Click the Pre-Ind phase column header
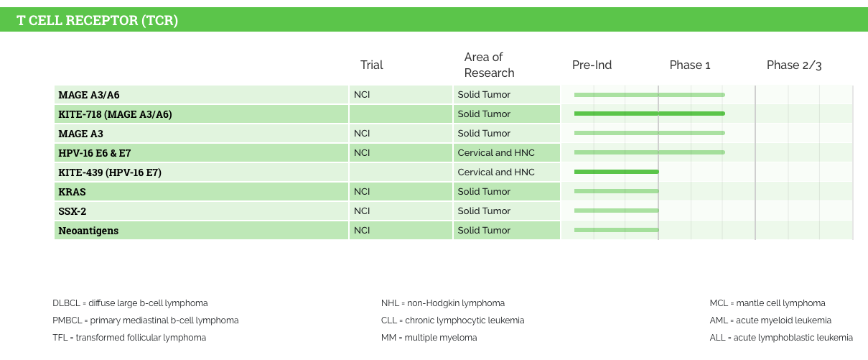Screen dimensions: 868x360 (592, 65)
